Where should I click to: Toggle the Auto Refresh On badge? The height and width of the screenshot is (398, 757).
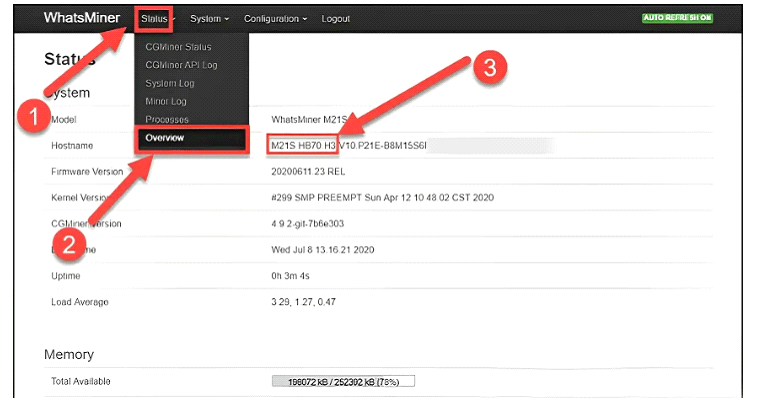click(x=677, y=18)
